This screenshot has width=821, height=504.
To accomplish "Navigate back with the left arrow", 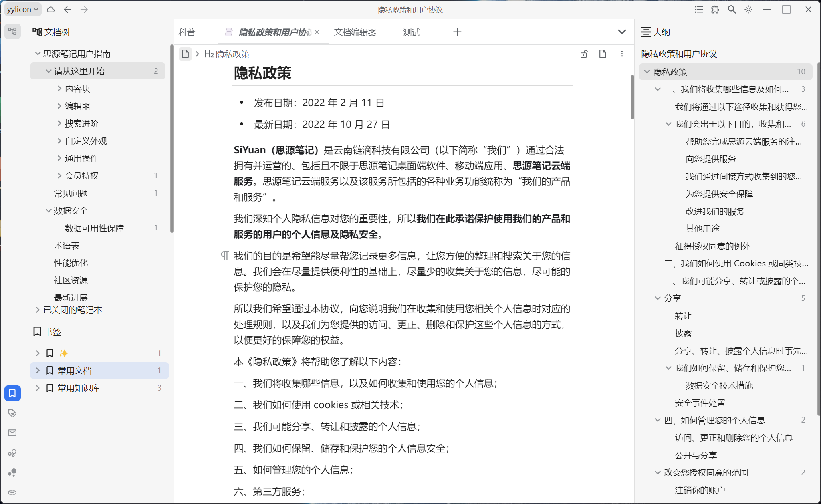I will pyautogui.click(x=67, y=10).
